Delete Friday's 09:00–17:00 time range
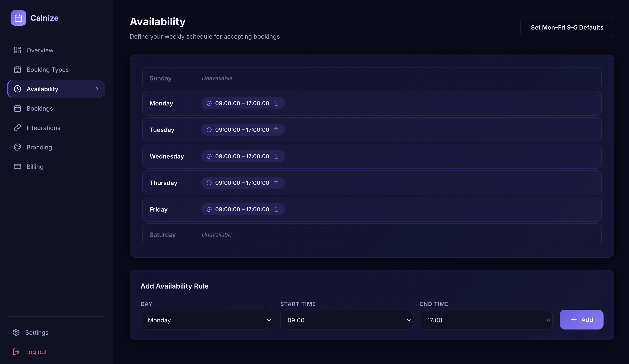Image resolution: width=629 pixels, height=364 pixels. [x=276, y=209]
